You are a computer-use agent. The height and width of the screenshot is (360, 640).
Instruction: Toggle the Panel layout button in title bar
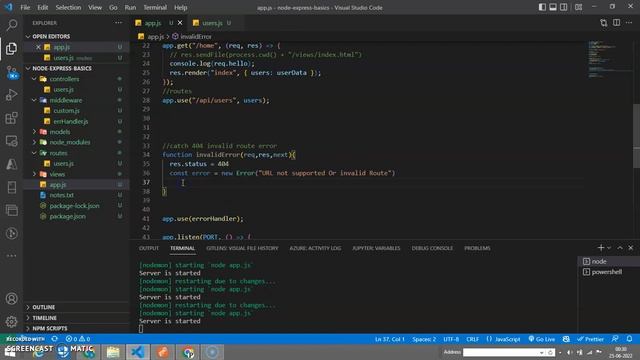[x=553, y=7]
